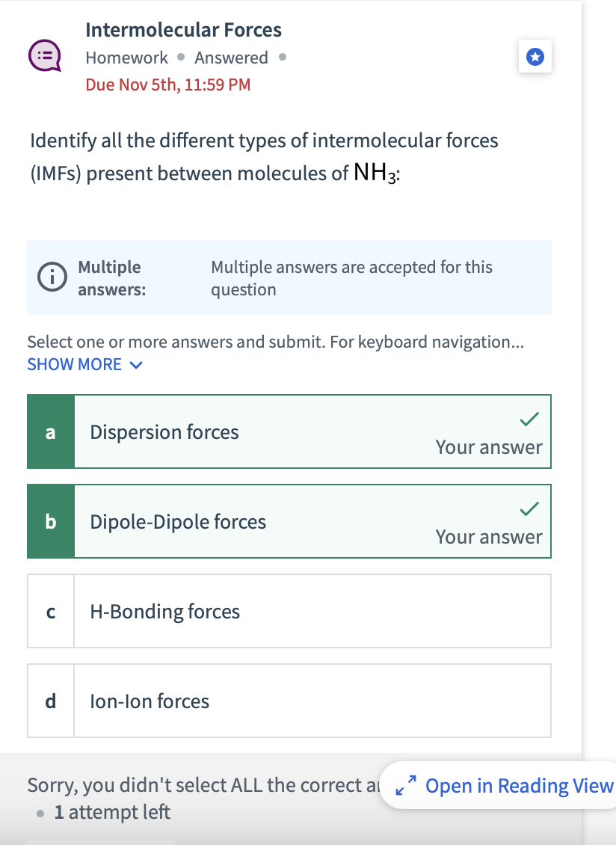Click the Intermolecular Forces title
The width and height of the screenshot is (616, 845).
pos(183,30)
